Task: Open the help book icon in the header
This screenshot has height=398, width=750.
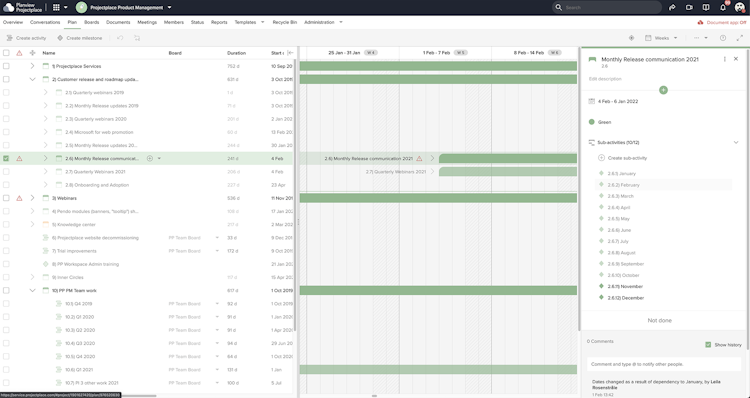Action: pyautogui.click(x=706, y=8)
